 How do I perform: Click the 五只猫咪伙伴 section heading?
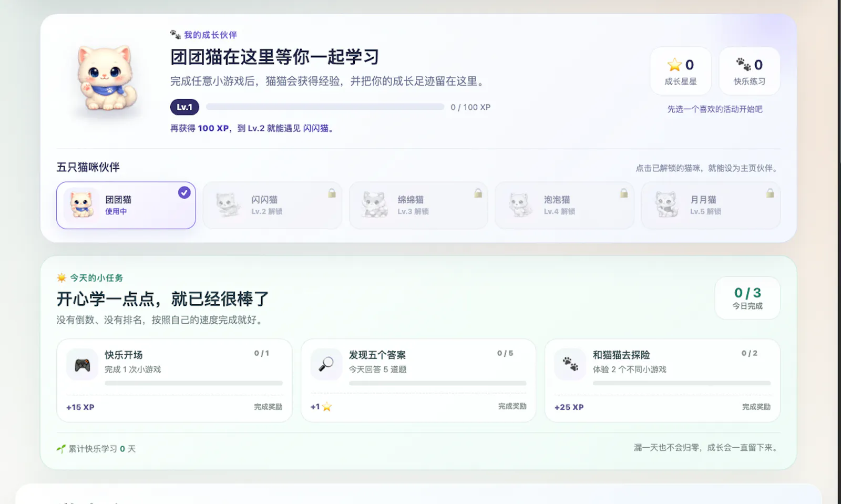tap(88, 167)
